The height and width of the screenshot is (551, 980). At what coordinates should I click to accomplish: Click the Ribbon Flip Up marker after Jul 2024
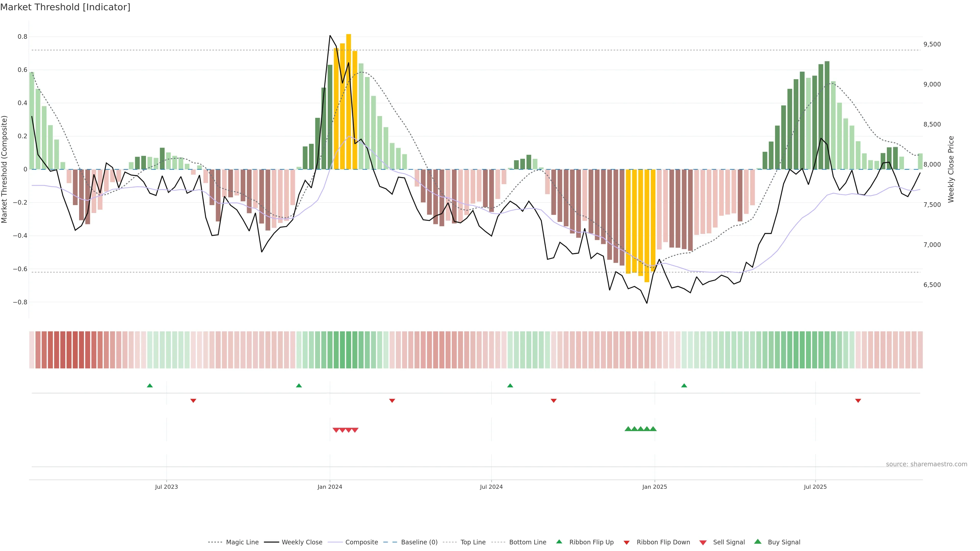(x=510, y=386)
